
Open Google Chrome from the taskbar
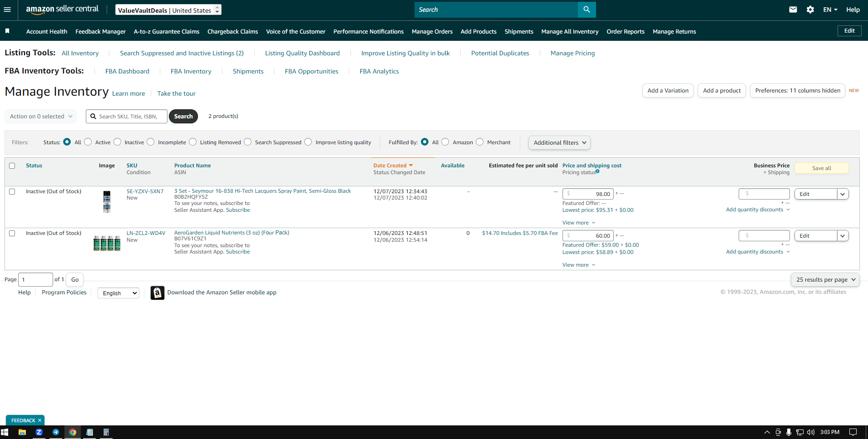(73, 432)
